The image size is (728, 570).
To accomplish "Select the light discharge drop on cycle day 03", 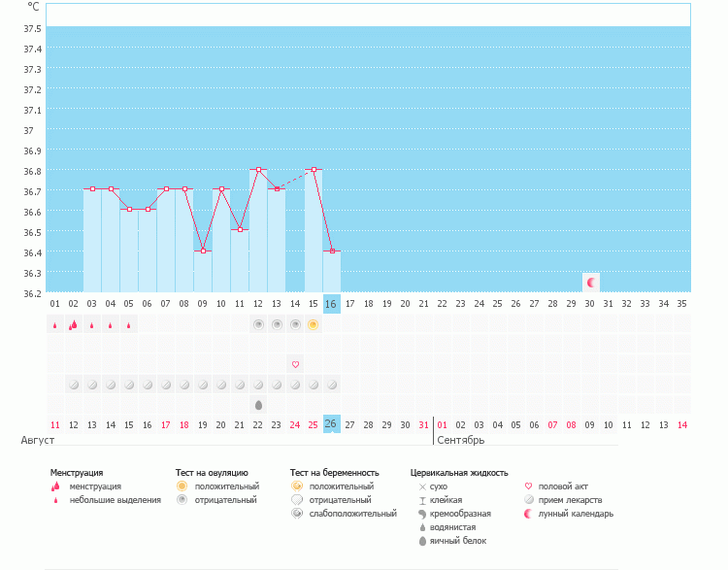I will pyautogui.click(x=92, y=325).
